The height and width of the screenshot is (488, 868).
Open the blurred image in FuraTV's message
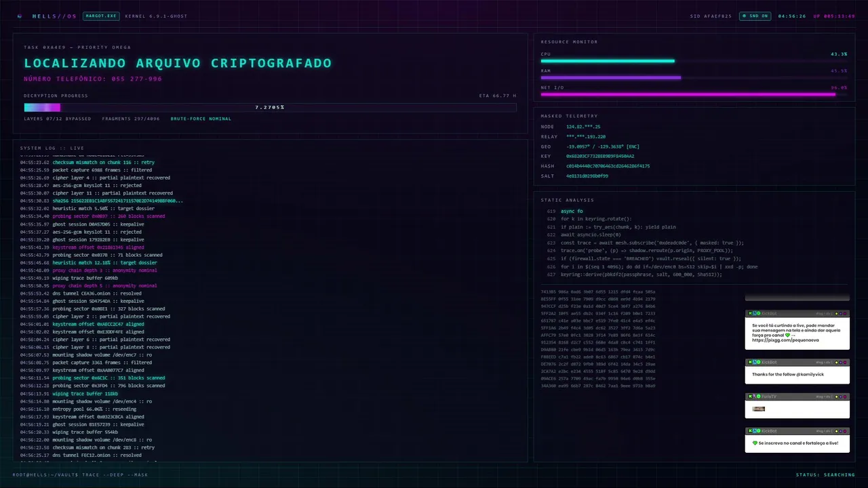(759, 409)
